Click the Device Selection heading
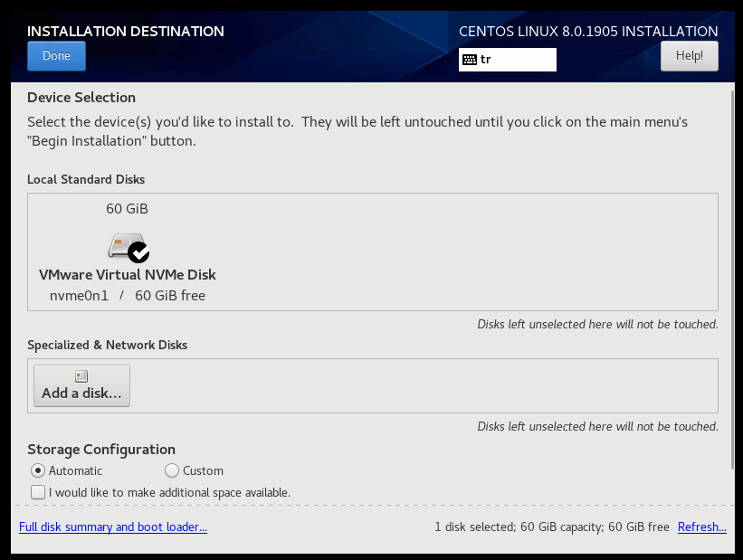 [x=81, y=98]
